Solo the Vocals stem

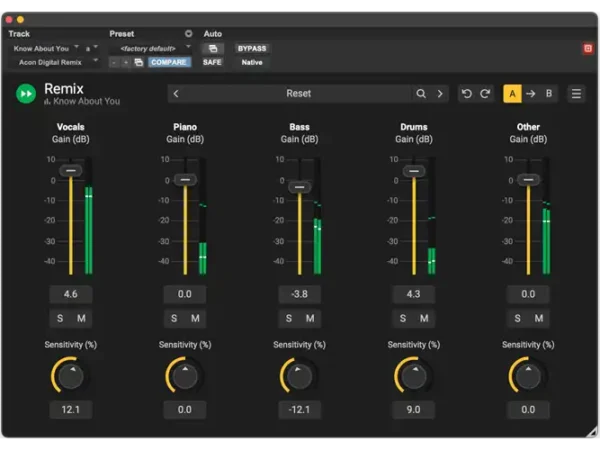[60, 318]
